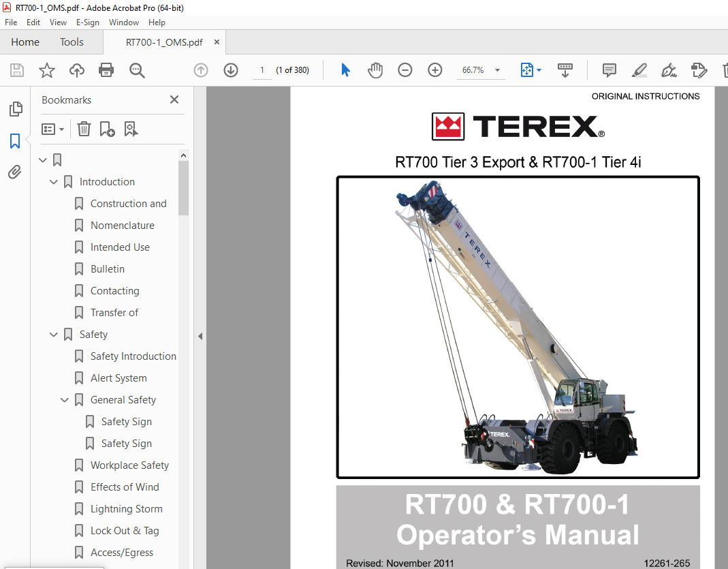Zoom in with plus icon
The height and width of the screenshot is (569, 728).
coord(435,70)
